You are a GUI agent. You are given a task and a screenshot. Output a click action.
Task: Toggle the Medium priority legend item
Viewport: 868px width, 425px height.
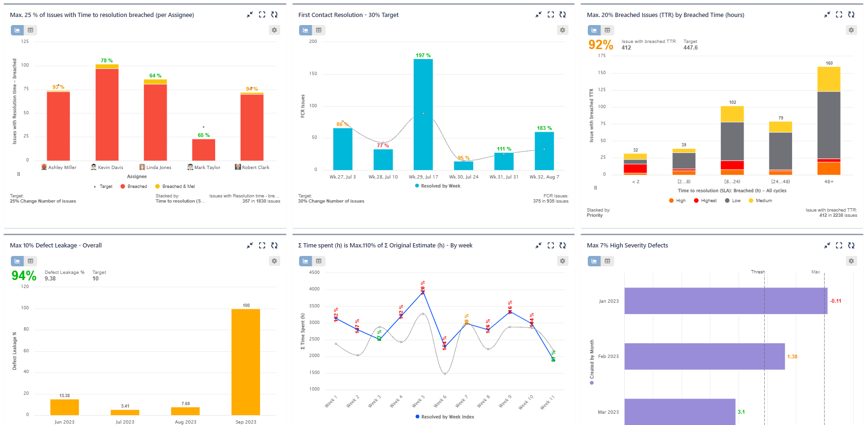tap(760, 201)
